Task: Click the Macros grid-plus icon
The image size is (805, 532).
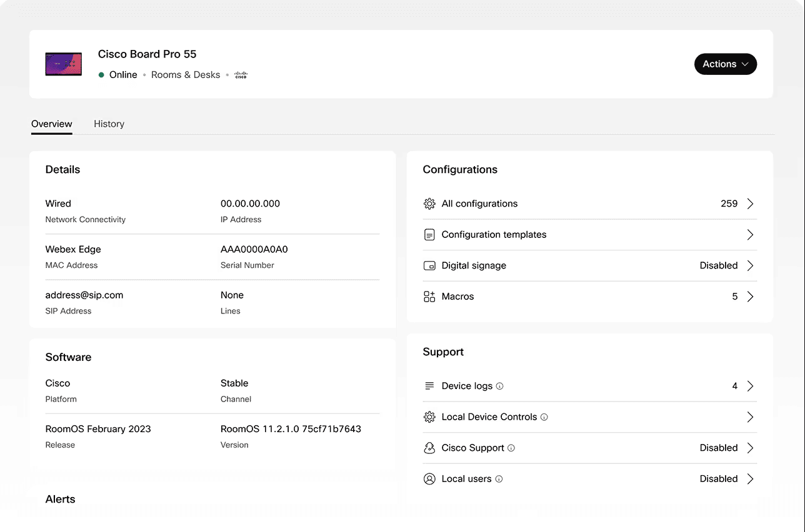Action: coord(429,297)
